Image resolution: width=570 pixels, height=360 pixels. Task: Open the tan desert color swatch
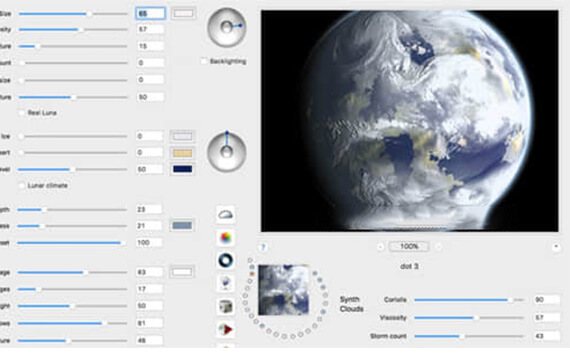[182, 153]
